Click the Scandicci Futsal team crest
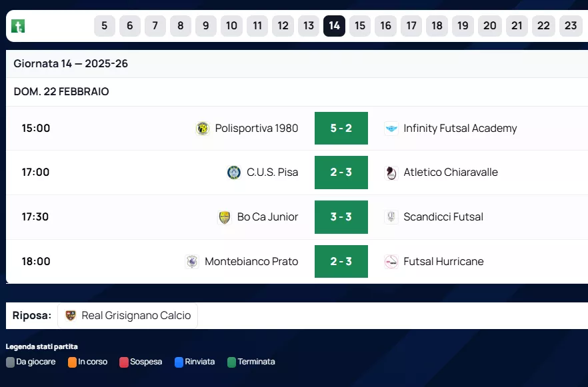 click(391, 217)
